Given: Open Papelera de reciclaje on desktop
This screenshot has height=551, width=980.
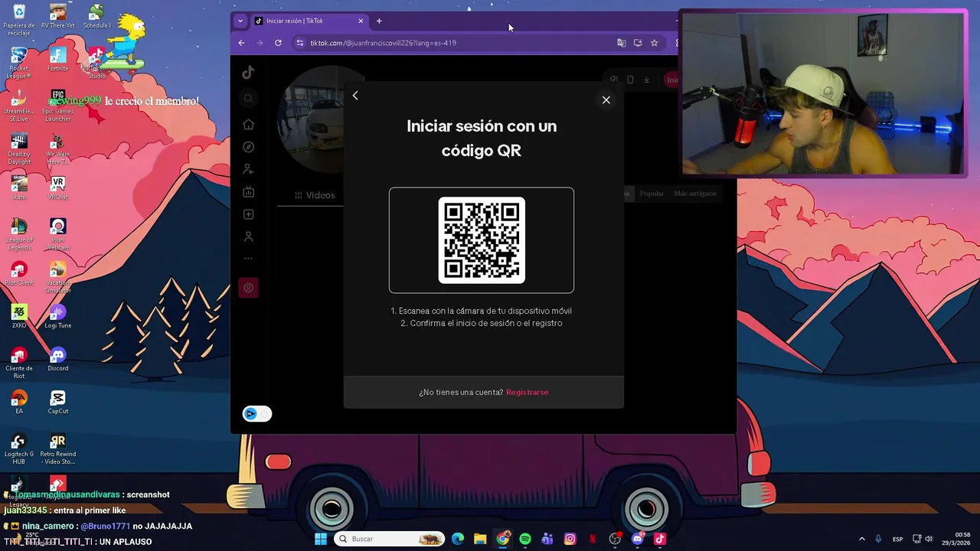Looking at the screenshot, I should pyautogui.click(x=19, y=21).
